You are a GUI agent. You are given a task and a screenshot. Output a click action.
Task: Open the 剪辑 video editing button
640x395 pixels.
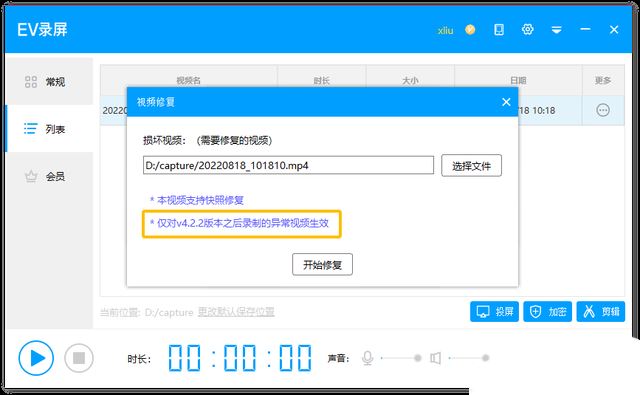(x=600, y=312)
